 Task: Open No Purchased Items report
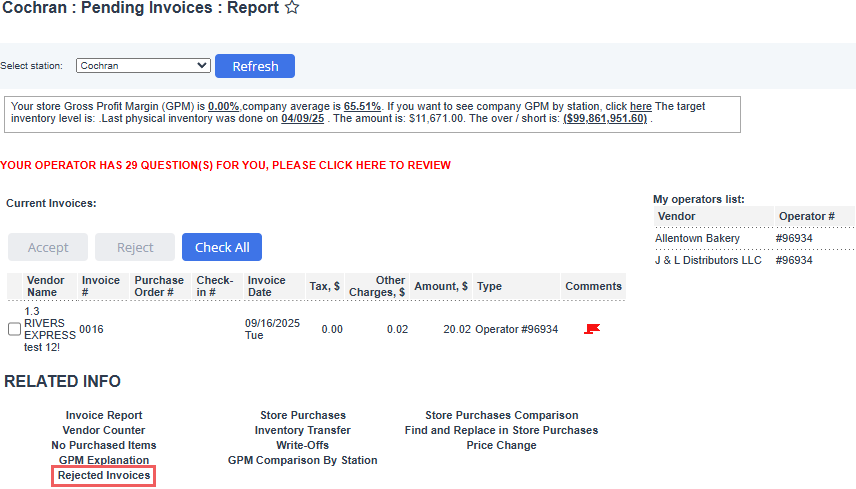(x=104, y=445)
